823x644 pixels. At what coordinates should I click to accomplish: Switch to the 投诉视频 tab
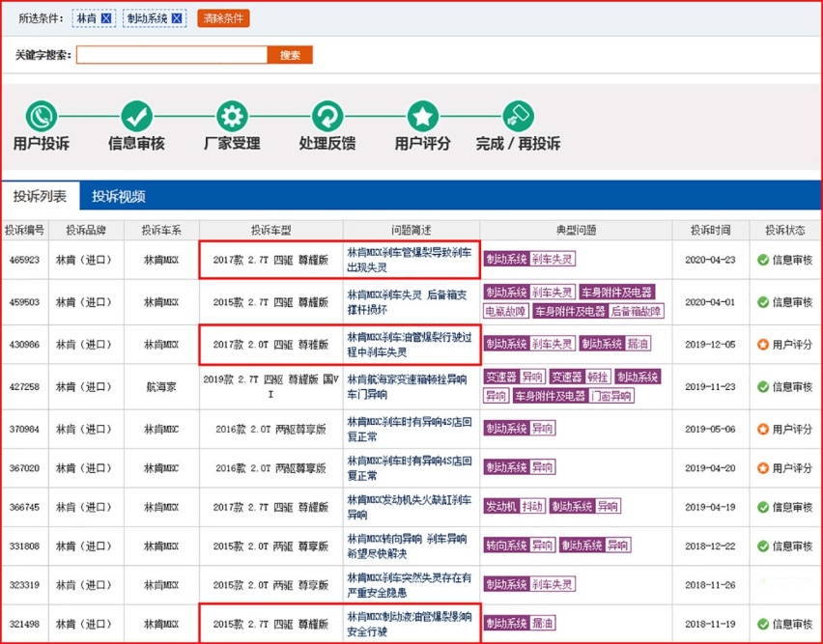point(119,196)
